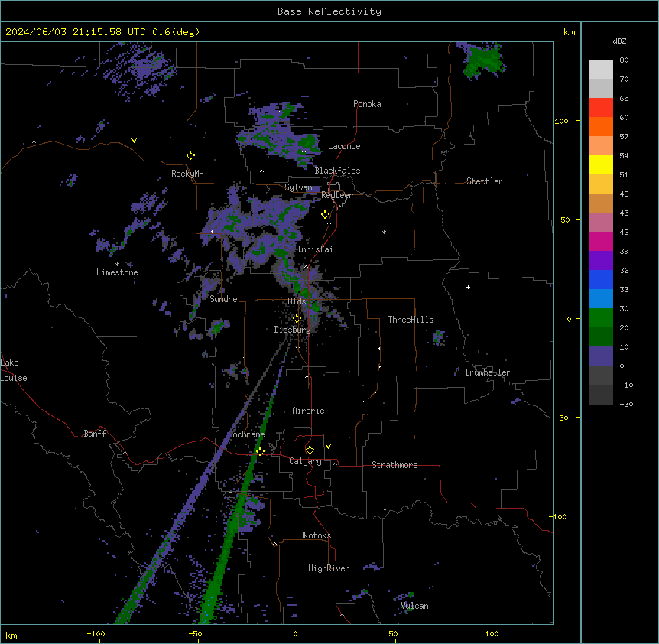This screenshot has width=659, height=644.
Task: Click the long green radar beam south of Cochrane
Action: 233,522
